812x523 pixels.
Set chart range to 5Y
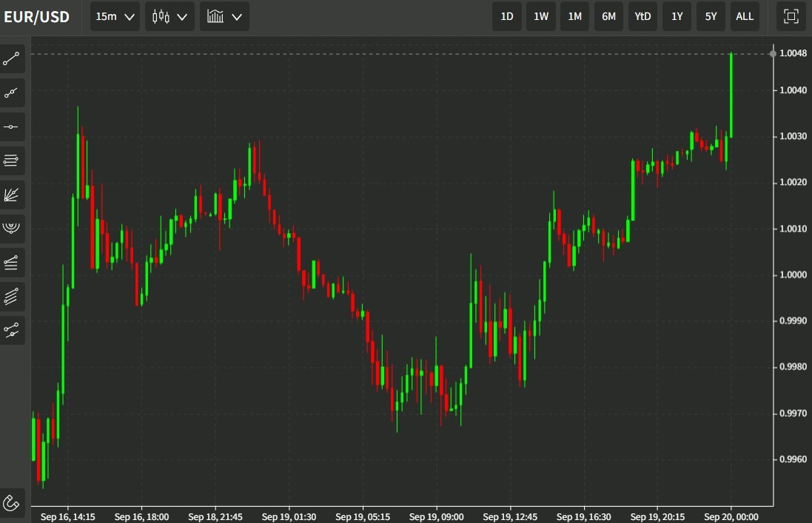click(x=711, y=16)
